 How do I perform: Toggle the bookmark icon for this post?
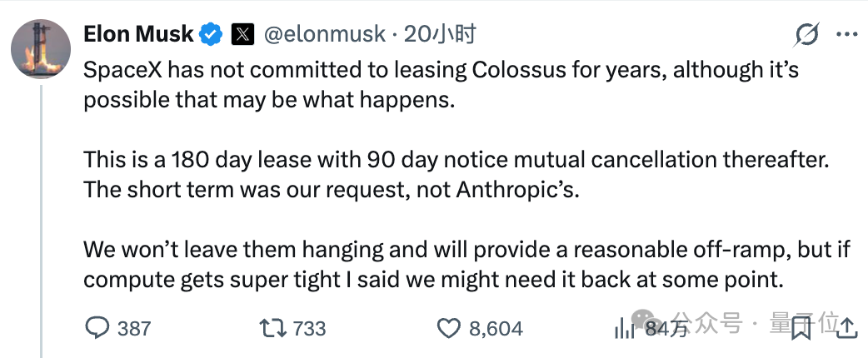(x=801, y=329)
